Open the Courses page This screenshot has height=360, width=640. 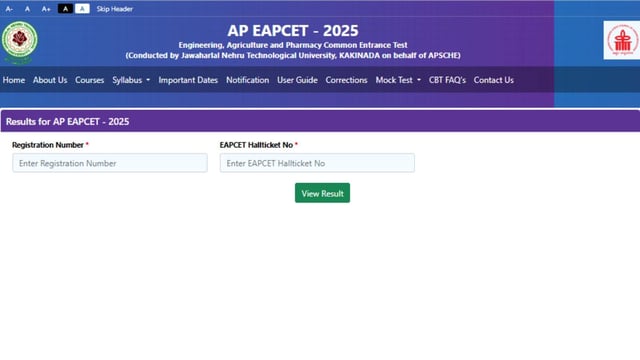coord(89,80)
